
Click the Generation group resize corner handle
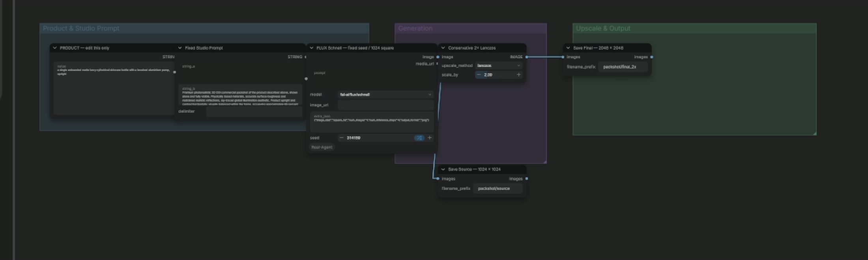pos(544,161)
